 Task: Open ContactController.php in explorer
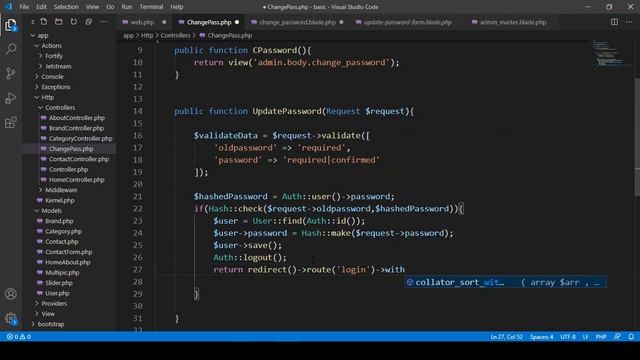79,159
